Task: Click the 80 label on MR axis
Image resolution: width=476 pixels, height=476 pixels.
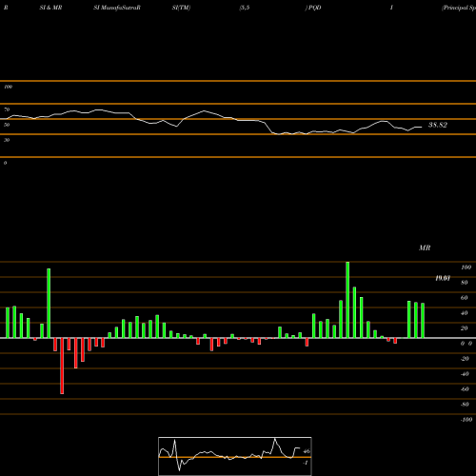Action: pos(465,283)
